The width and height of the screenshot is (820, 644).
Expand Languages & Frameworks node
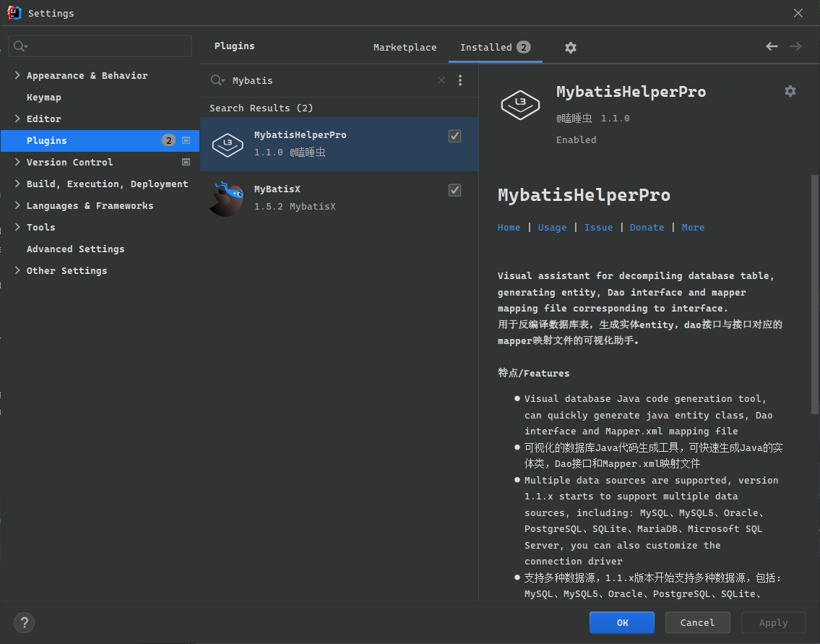[x=17, y=205]
